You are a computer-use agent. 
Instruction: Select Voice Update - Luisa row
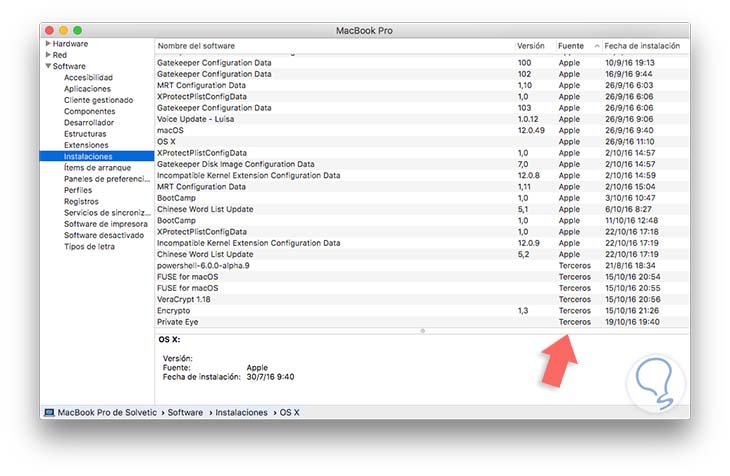(x=422, y=119)
